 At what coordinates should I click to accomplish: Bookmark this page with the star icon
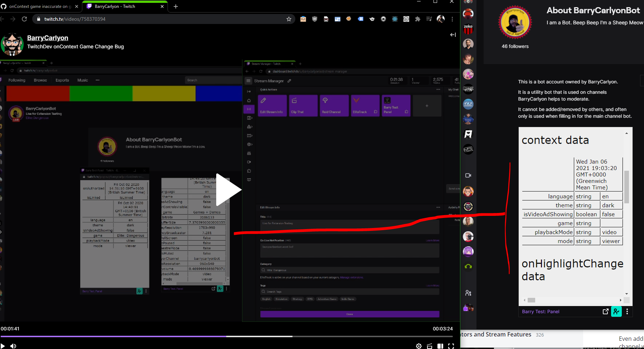coord(289,19)
